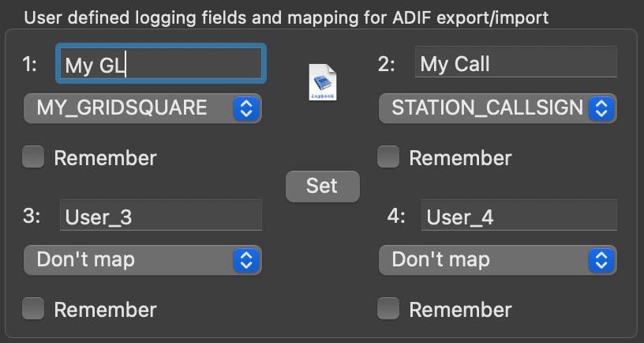Select the User_3 name field

161,215
